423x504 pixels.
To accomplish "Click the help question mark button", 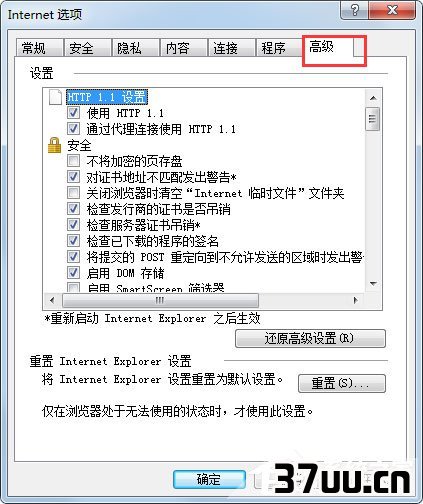I will pyautogui.click(x=355, y=11).
